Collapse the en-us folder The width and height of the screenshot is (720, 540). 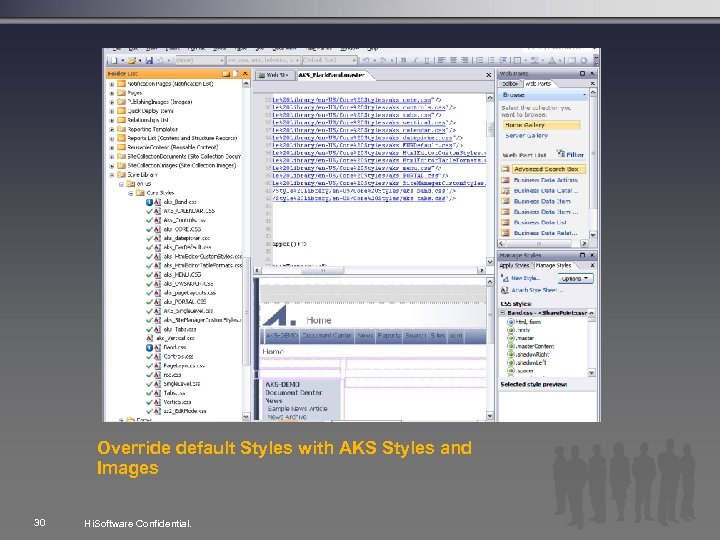click(x=121, y=184)
